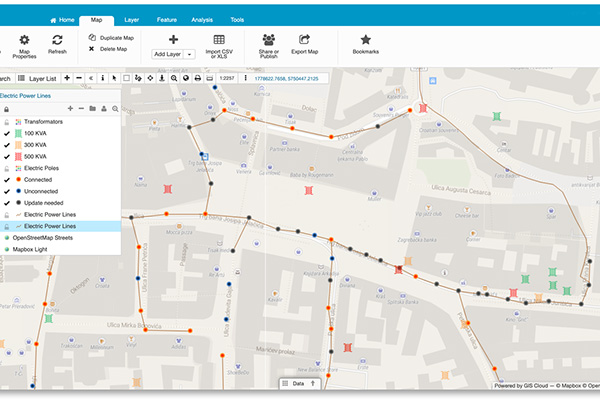Toggle OpenStreetMap Streets basemap indicator
Screen dimensions: 600x400
[x=7, y=238]
